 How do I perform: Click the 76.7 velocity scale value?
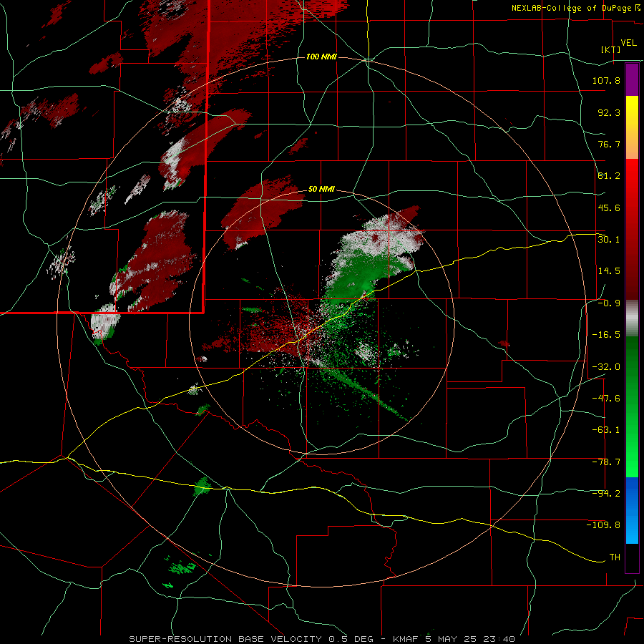pyautogui.click(x=609, y=144)
